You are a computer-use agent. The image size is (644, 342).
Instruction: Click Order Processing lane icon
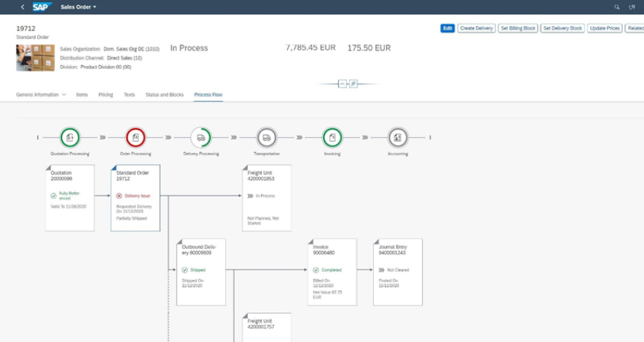click(x=136, y=137)
